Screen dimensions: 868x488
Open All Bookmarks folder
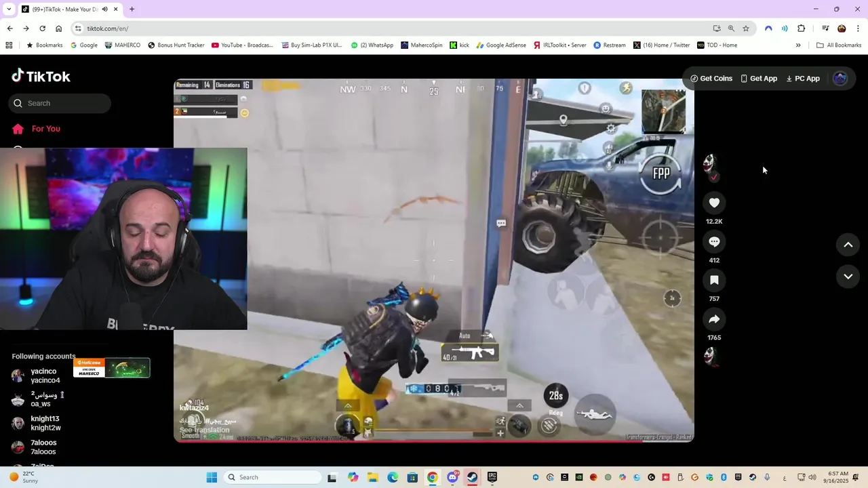click(x=839, y=45)
